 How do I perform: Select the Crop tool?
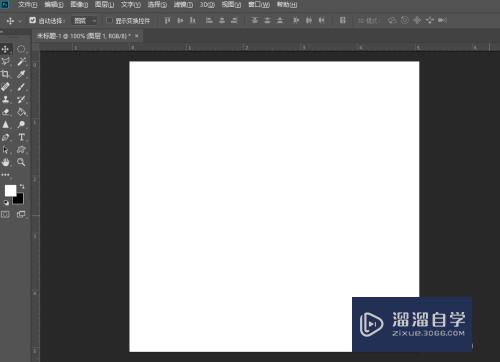pyautogui.click(x=5, y=74)
